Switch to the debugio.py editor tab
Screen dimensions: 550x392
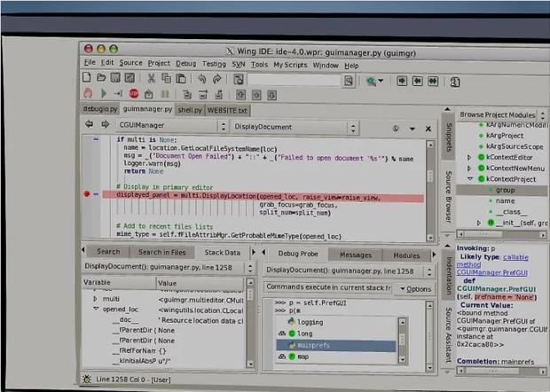click(100, 109)
